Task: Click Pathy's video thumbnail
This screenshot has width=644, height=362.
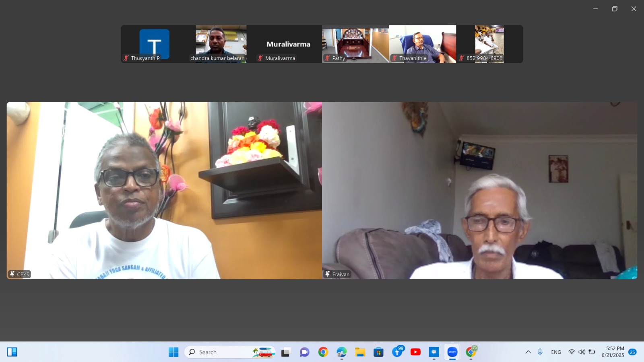Action: tap(355, 44)
